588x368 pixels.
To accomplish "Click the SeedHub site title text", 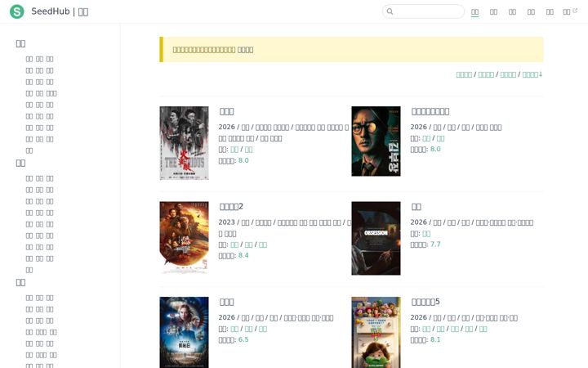I will coord(60,11).
